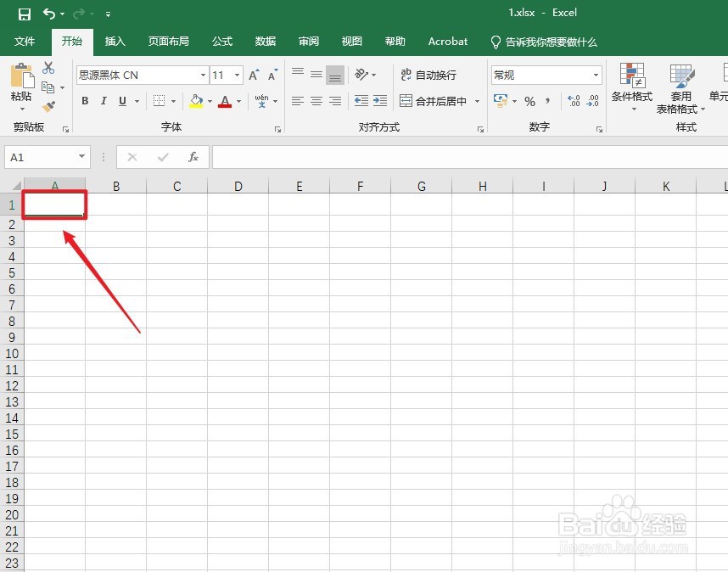Click the Comma Style icon
Screen dimensions: 728x572
tap(548, 101)
